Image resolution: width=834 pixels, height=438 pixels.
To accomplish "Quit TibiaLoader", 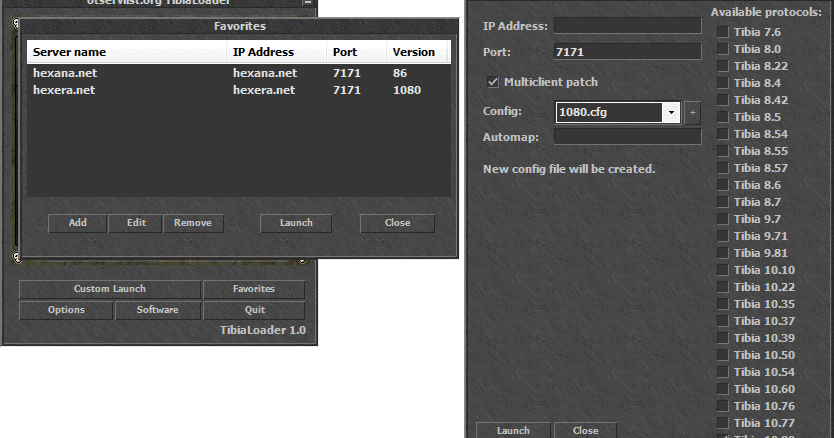I will pos(254,310).
